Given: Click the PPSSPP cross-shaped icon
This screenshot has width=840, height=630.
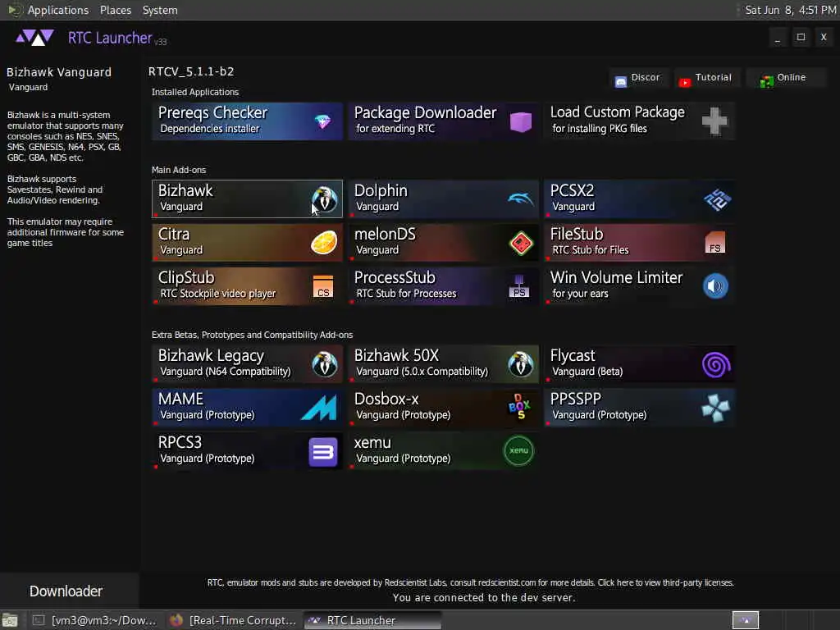Looking at the screenshot, I should coord(715,409).
